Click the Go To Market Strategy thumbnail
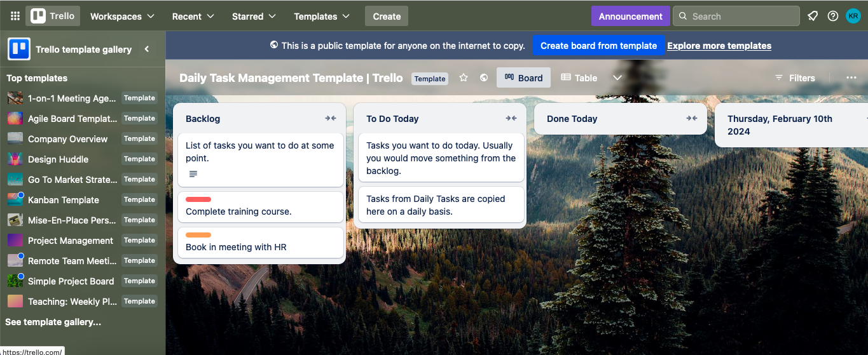This screenshot has height=355, width=868. (15, 179)
